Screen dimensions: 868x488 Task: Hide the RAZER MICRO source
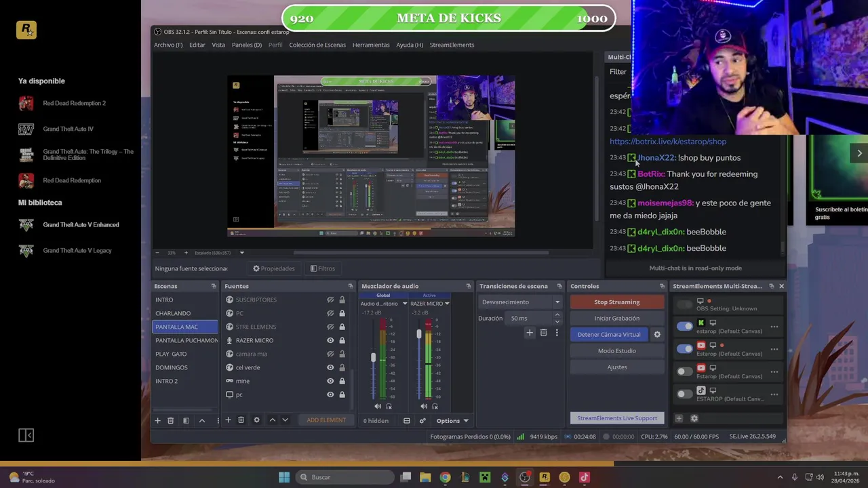click(x=330, y=340)
